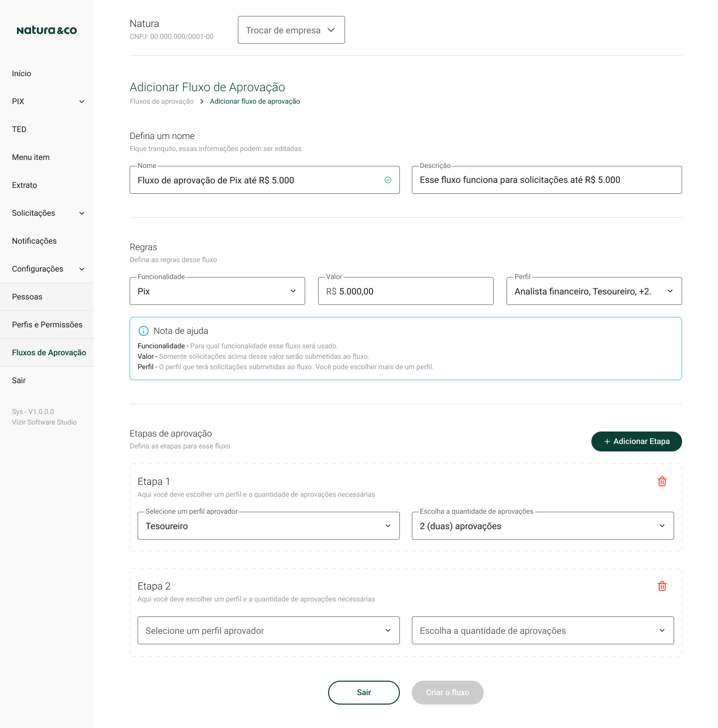Click the Valor field showing R$ 5.000,00
Image resolution: width=718 pixels, height=728 pixels.
tap(405, 291)
